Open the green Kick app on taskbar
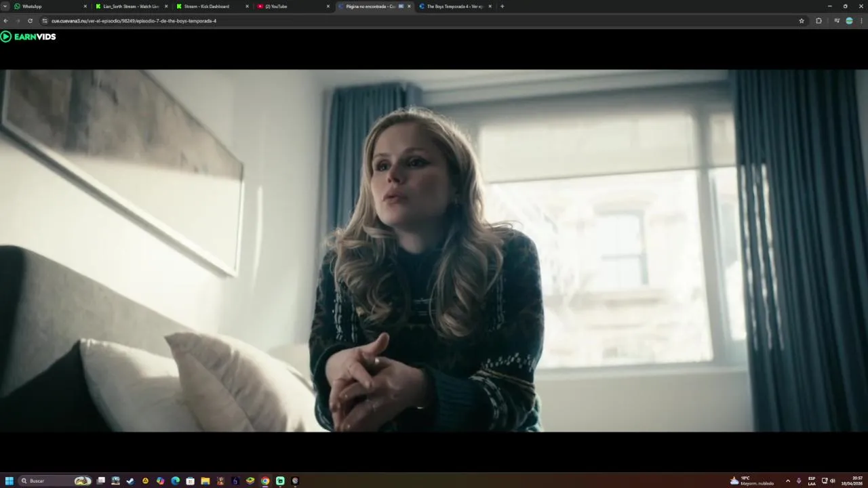This screenshot has height=488, width=868. [x=280, y=481]
